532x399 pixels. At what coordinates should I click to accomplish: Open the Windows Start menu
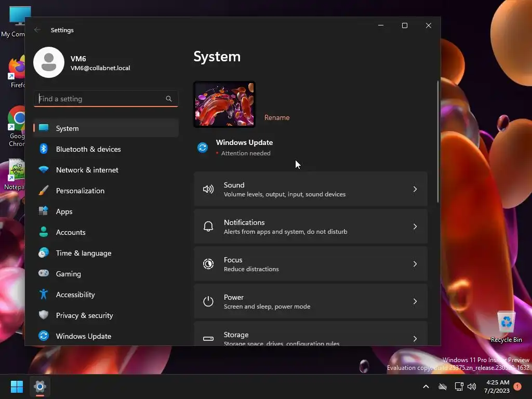(x=17, y=387)
